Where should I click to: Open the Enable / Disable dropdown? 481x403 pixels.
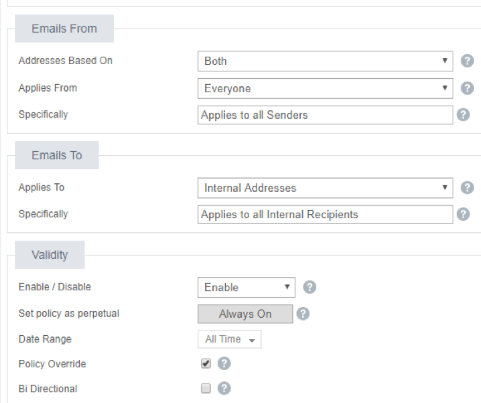coord(246,287)
